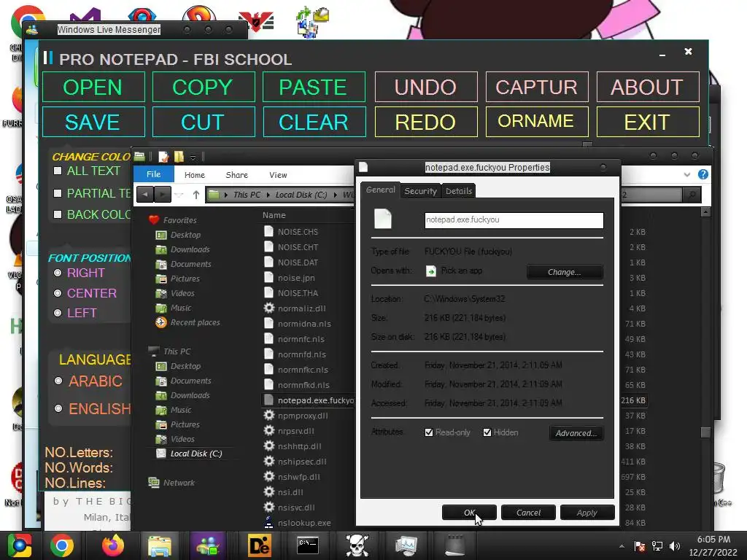Image resolution: width=747 pixels, height=560 pixels.
Task: Click the Explorer forward arrow button
Action: tap(163, 194)
